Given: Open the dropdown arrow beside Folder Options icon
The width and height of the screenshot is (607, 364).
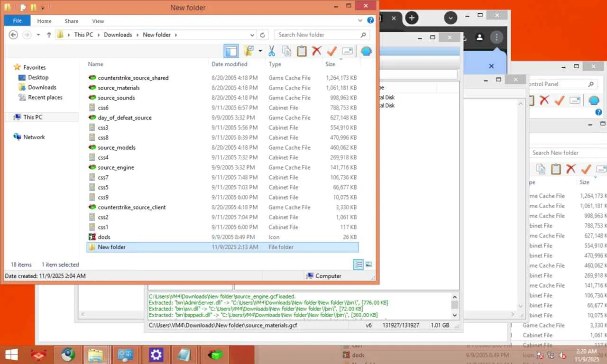Looking at the screenshot, I should pyautogui.click(x=260, y=51).
